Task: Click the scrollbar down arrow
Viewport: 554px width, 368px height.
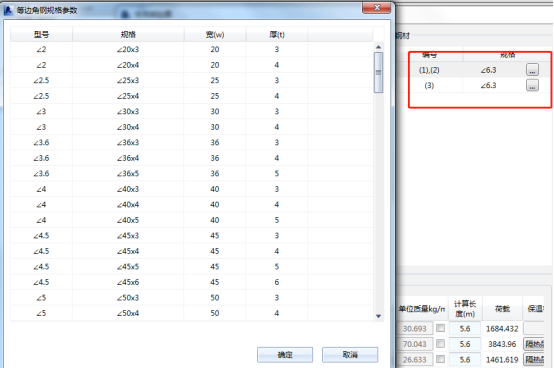Action: click(x=378, y=316)
